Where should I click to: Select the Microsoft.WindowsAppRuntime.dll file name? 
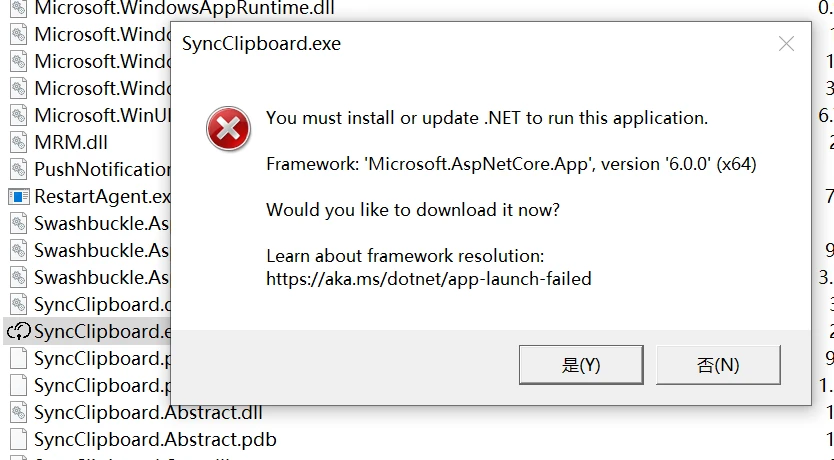click(184, 8)
